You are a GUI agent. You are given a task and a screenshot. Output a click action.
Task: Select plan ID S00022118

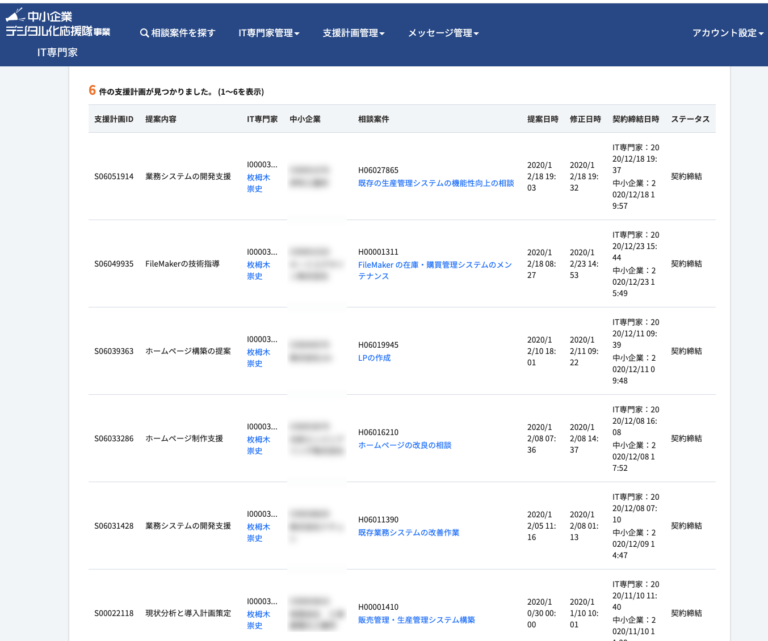coord(114,613)
